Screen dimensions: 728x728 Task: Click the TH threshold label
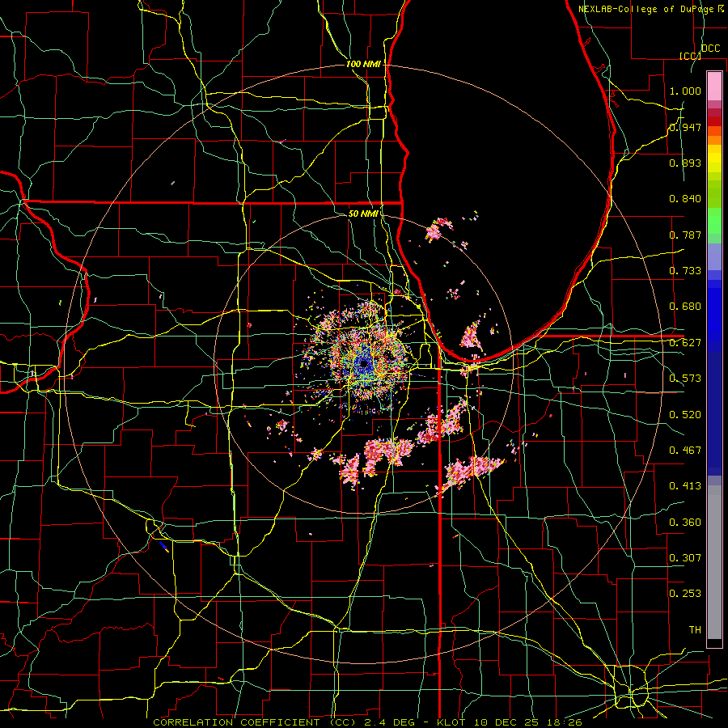pos(695,630)
